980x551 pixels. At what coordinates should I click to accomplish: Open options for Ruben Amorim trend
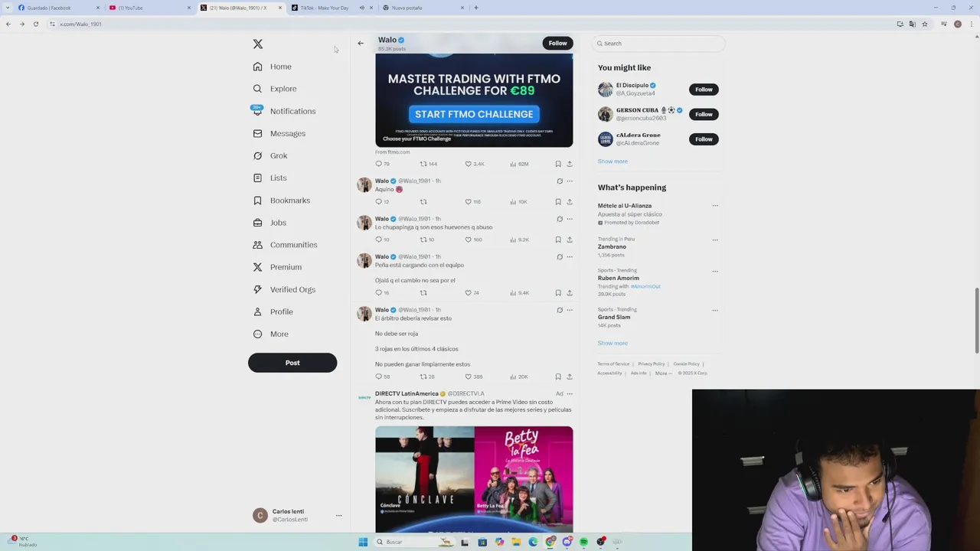click(715, 271)
